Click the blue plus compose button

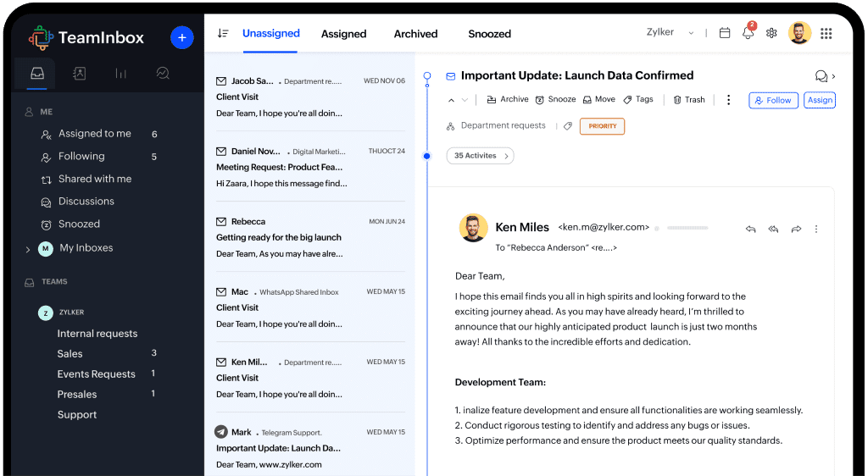point(181,37)
